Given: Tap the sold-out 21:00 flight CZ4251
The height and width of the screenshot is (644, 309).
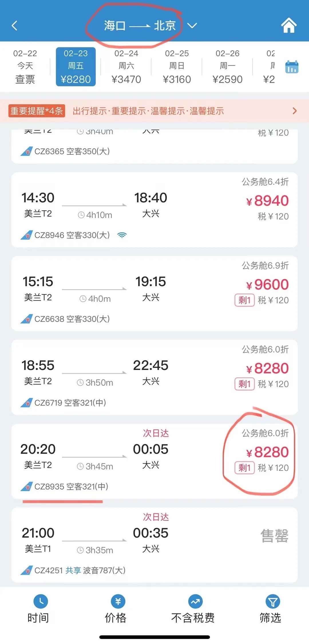Looking at the screenshot, I should coord(154,545).
